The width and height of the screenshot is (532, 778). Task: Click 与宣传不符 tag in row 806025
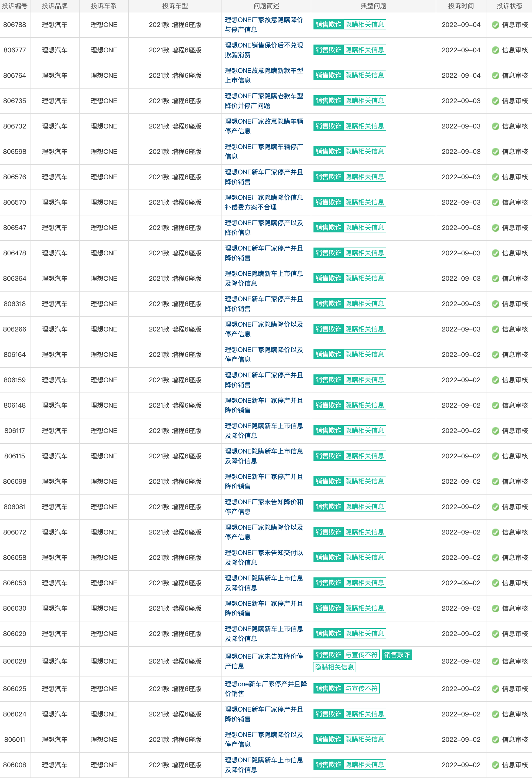tap(361, 689)
